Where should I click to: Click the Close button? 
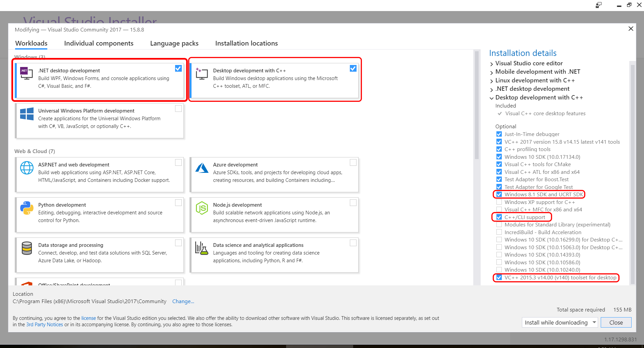616,322
